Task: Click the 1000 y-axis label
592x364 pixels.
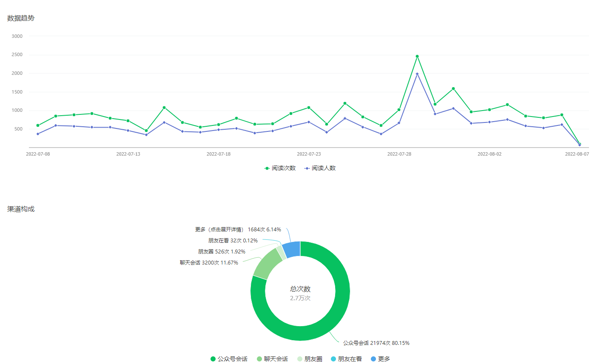Action: pos(17,111)
